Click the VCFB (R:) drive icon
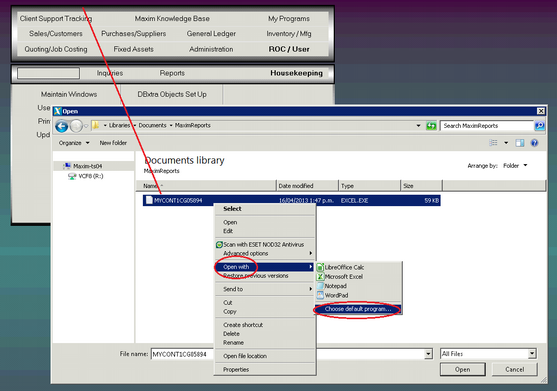This screenshot has width=557, height=391. [x=72, y=176]
